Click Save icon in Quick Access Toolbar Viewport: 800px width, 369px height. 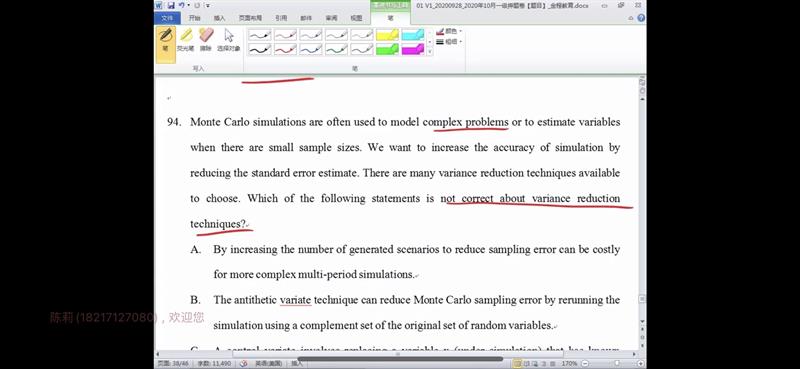pos(171,5)
